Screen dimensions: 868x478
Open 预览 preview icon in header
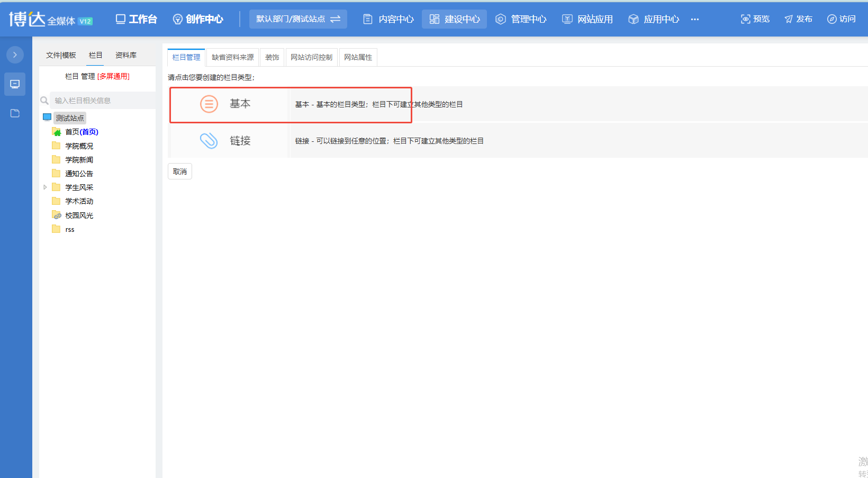click(746, 19)
